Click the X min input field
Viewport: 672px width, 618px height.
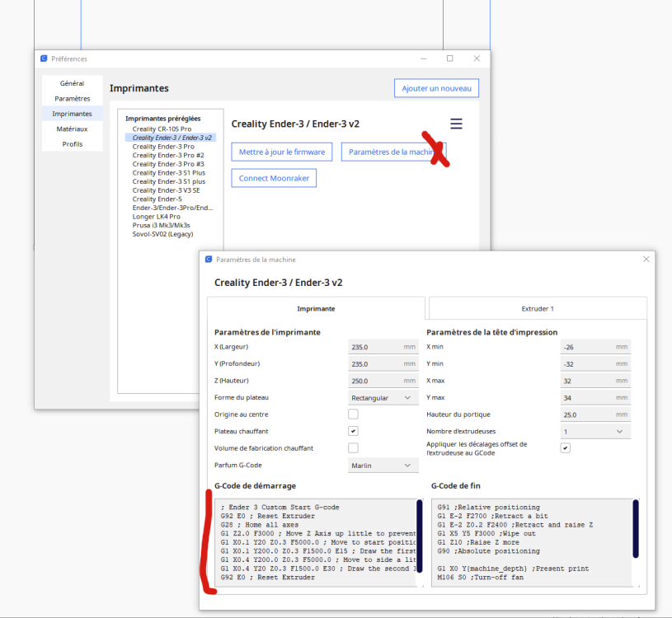tap(595, 347)
